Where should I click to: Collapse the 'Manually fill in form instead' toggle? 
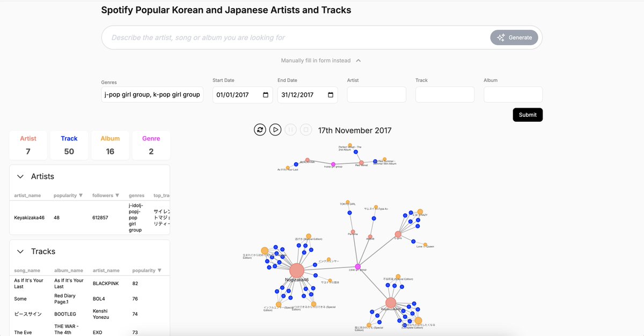(x=321, y=61)
